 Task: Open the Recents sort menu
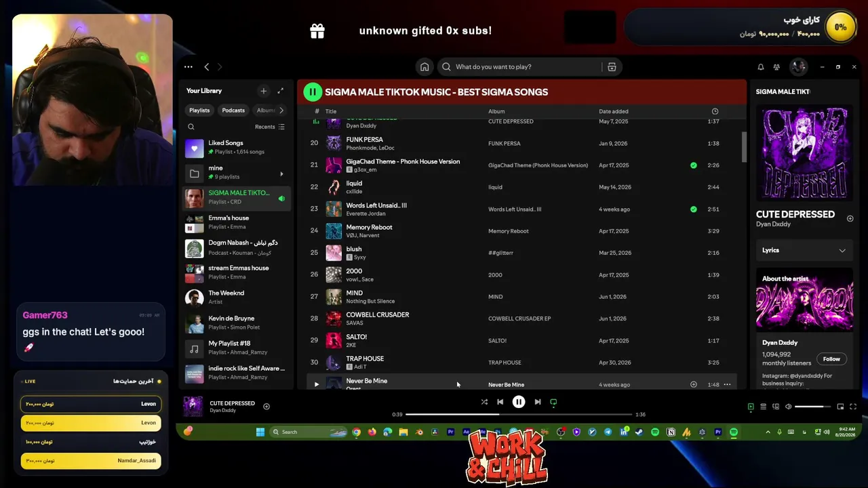tap(270, 127)
